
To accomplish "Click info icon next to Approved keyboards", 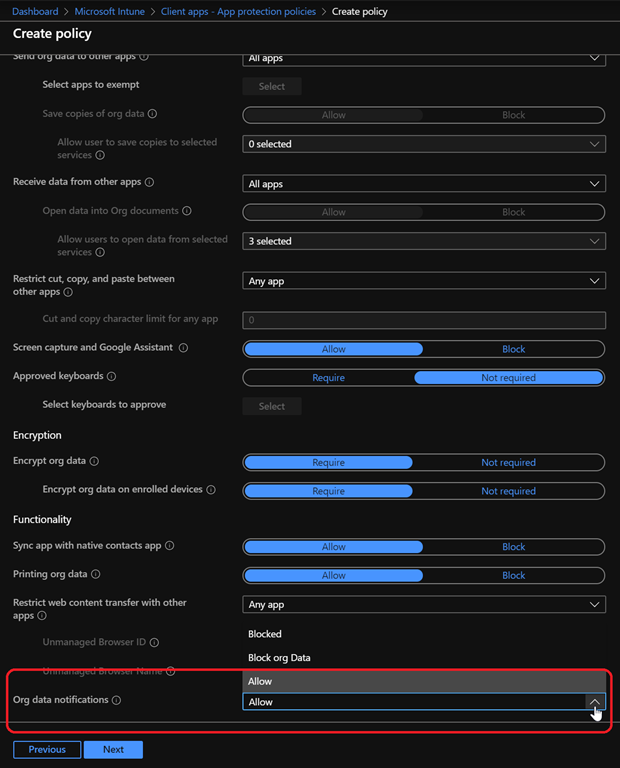I will point(111,377).
